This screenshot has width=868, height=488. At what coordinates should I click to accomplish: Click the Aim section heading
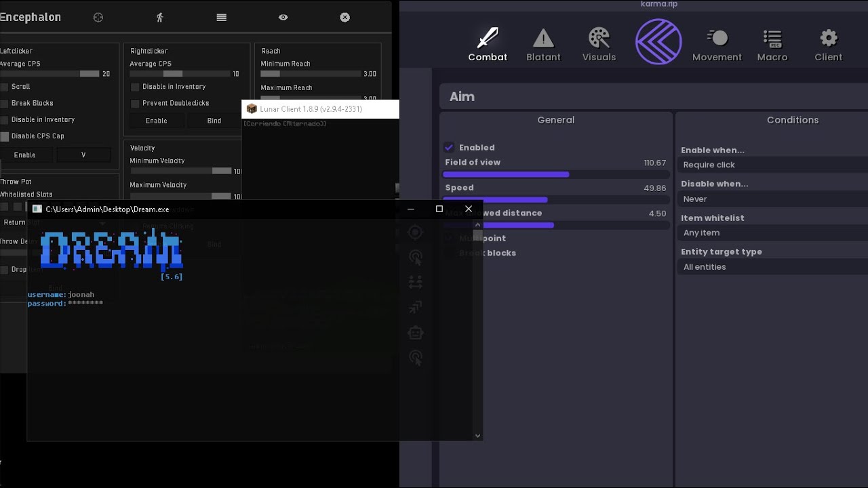point(462,97)
